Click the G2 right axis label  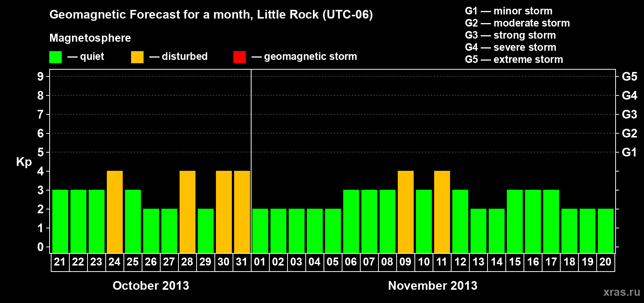pos(630,133)
